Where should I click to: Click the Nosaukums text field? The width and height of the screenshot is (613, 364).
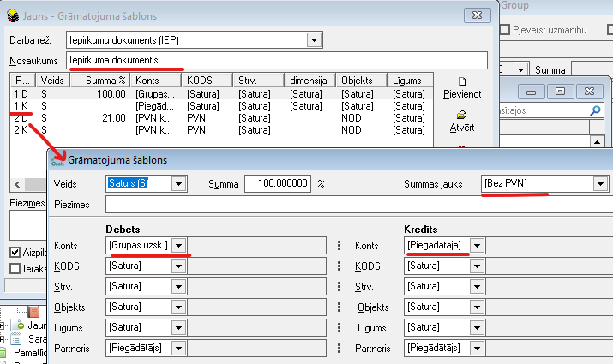coord(277,60)
